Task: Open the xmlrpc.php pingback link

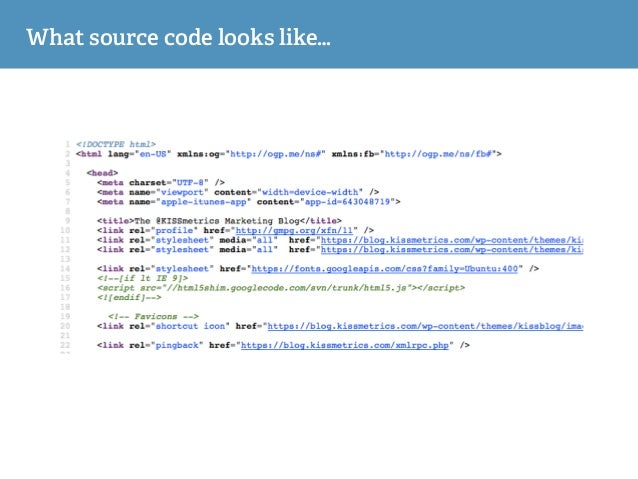Action: (x=345, y=345)
